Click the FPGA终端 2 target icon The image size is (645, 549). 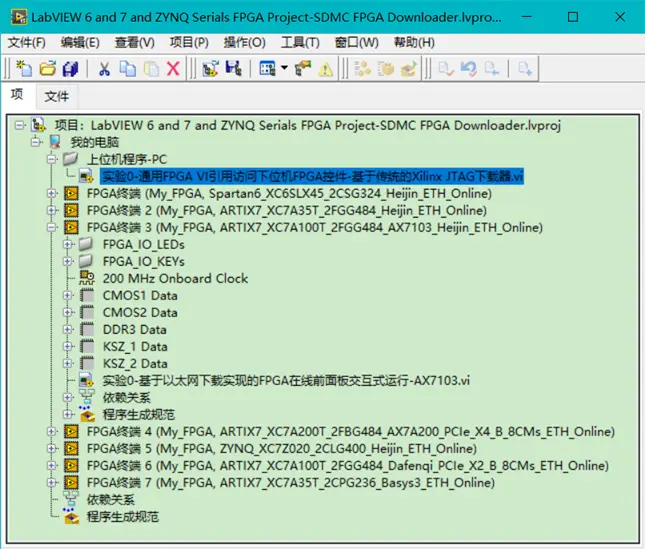(71, 211)
